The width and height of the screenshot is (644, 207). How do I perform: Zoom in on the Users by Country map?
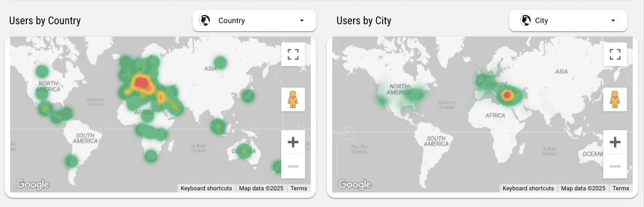(x=293, y=142)
